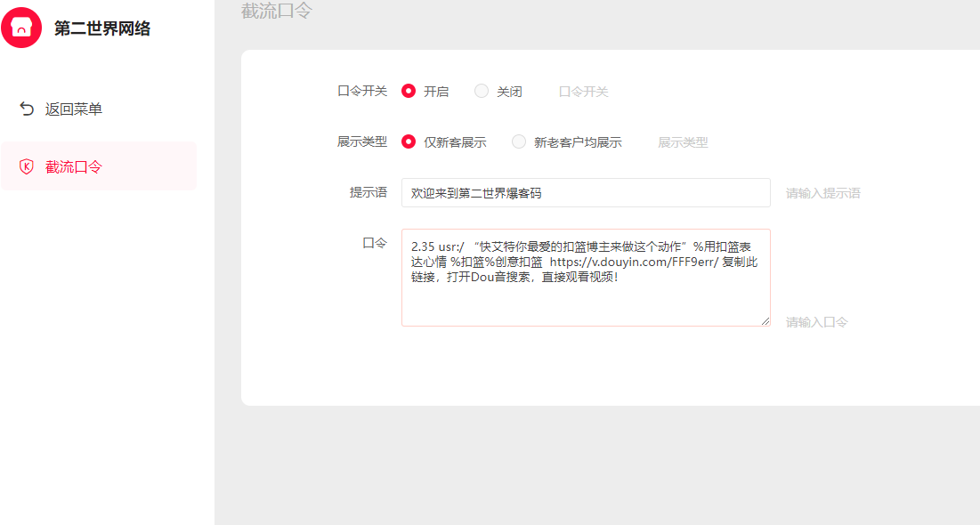Click the resize handle of the 口令 textarea
The width and height of the screenshot is (980, 525).
(765, 320)
